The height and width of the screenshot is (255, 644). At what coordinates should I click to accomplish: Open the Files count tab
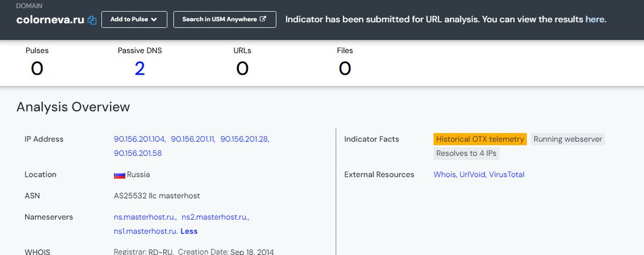coord(345,62)
